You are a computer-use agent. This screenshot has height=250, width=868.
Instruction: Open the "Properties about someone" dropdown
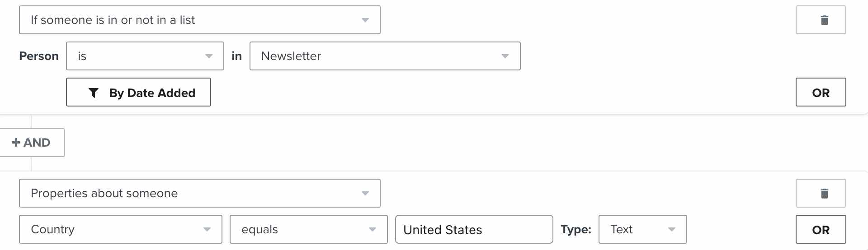click(x=199, y=193)
